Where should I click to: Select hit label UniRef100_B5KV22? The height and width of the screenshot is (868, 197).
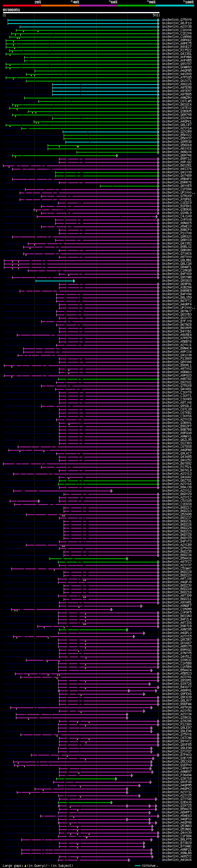point(177,135)
